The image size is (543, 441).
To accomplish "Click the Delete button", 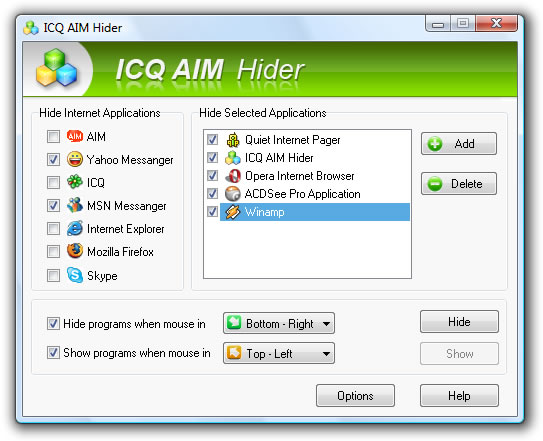I will click(459, 184).
